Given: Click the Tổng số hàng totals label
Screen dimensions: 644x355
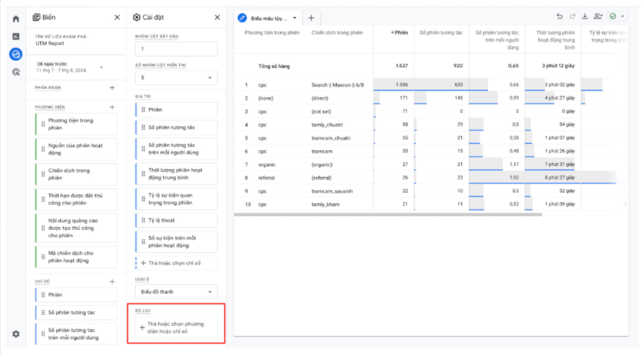Looking at the screenshot, I should pyautogui.click(x=274, y=66).
